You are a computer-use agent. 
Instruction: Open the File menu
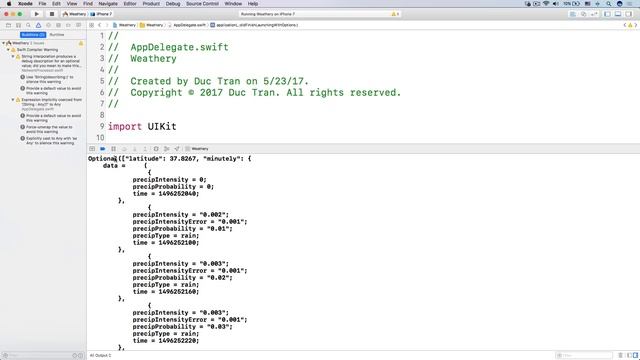tap(42, 4)
